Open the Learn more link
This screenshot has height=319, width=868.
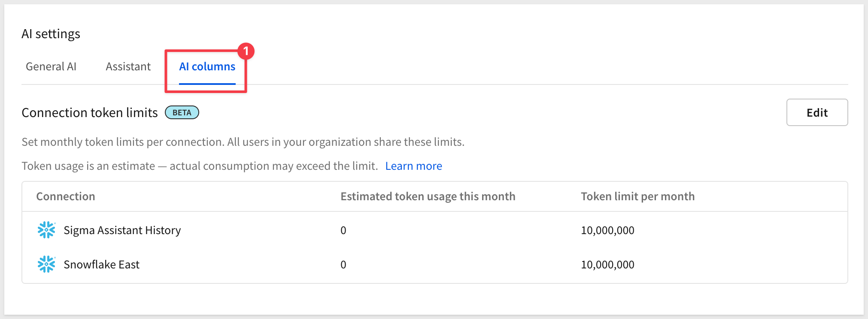pos(414,166)
